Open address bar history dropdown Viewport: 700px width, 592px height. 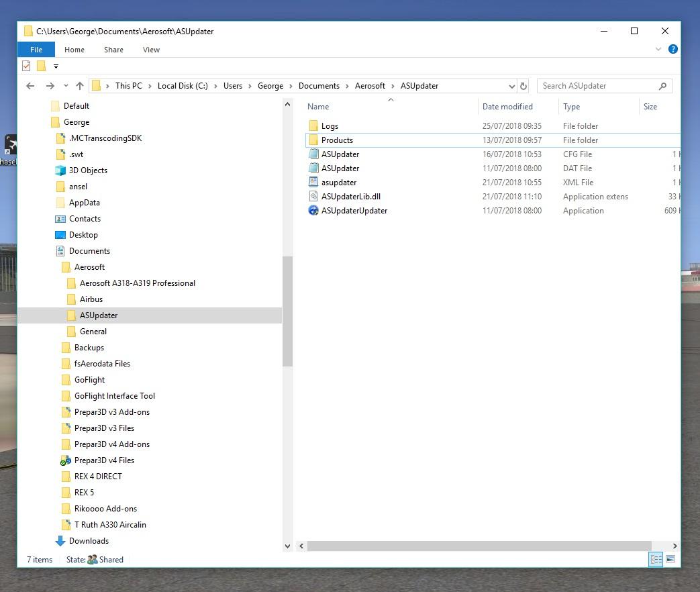click(511, 86)
